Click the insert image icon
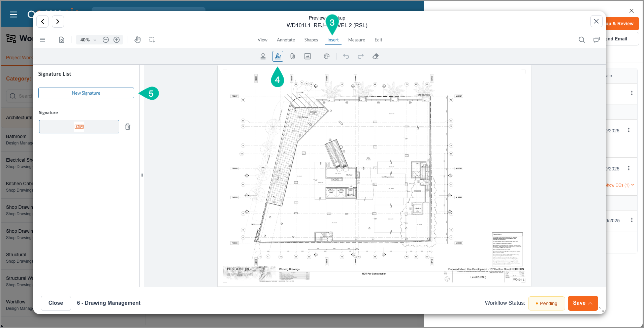The width and height of the screenshot is (644, 328). pyautogui.click(x=308, y=57)
